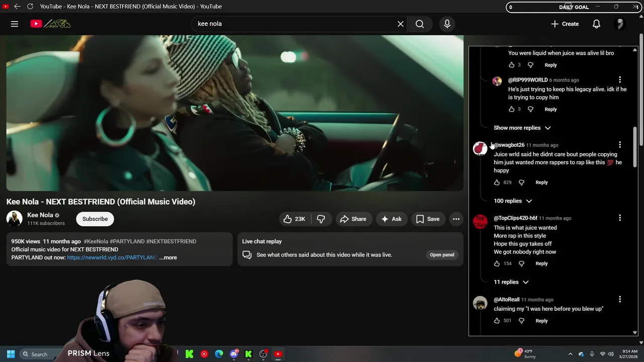
Task: Like the video with 23K likes
Action: (294, 219)
